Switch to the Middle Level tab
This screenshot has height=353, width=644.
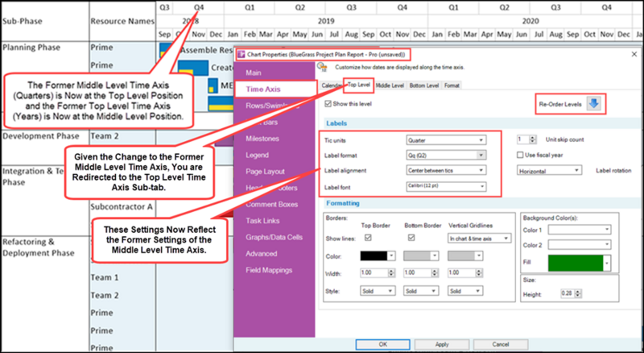[390, 85]
